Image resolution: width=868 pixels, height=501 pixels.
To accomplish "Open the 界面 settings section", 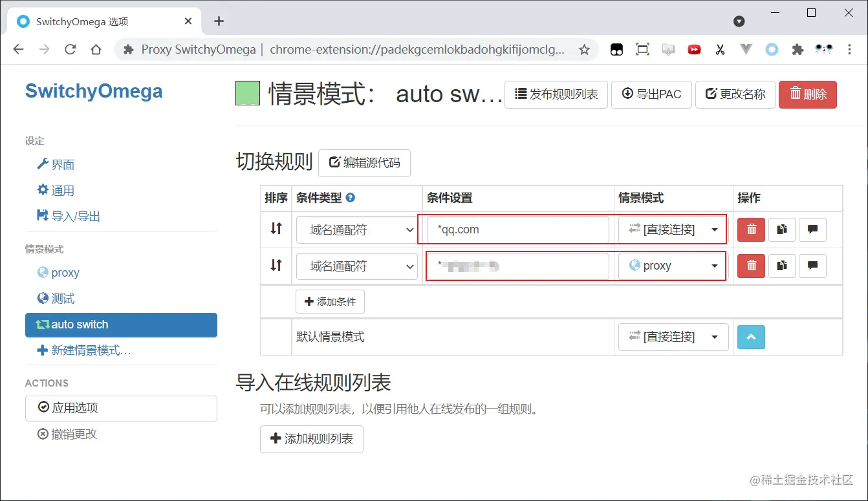I will 56,165.
